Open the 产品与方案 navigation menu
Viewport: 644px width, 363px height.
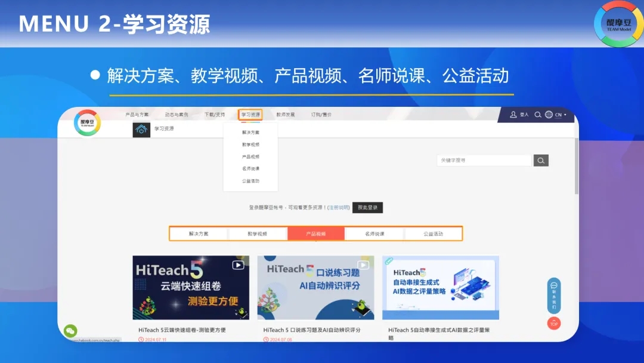(137, 115)
